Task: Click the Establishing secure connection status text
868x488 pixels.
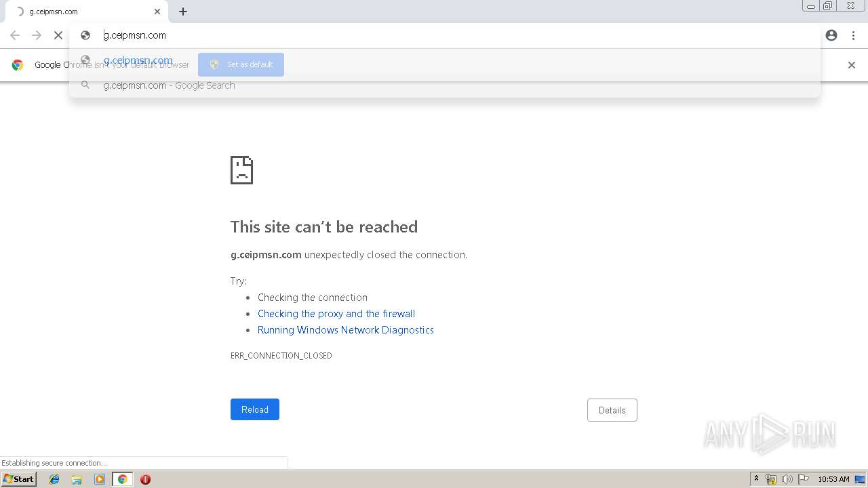Action: click(54, 463)
